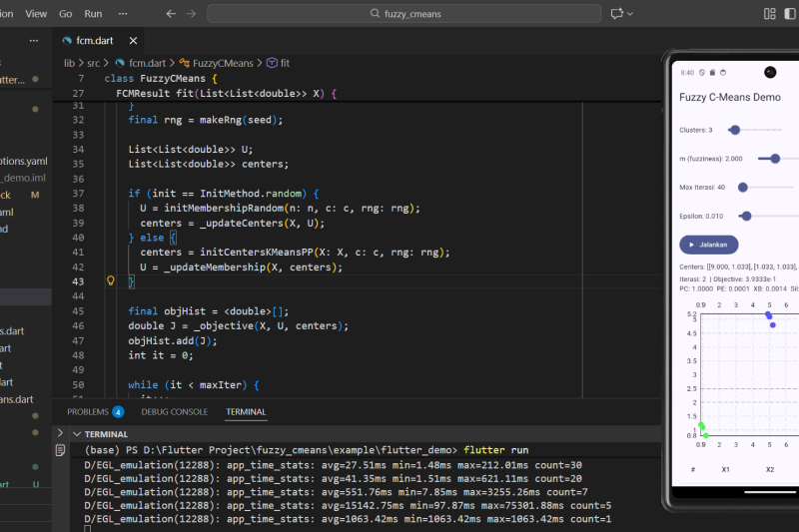
Task: Switch to the DEBUG CONSOLE tab
Action: click(x=174, y=411)
